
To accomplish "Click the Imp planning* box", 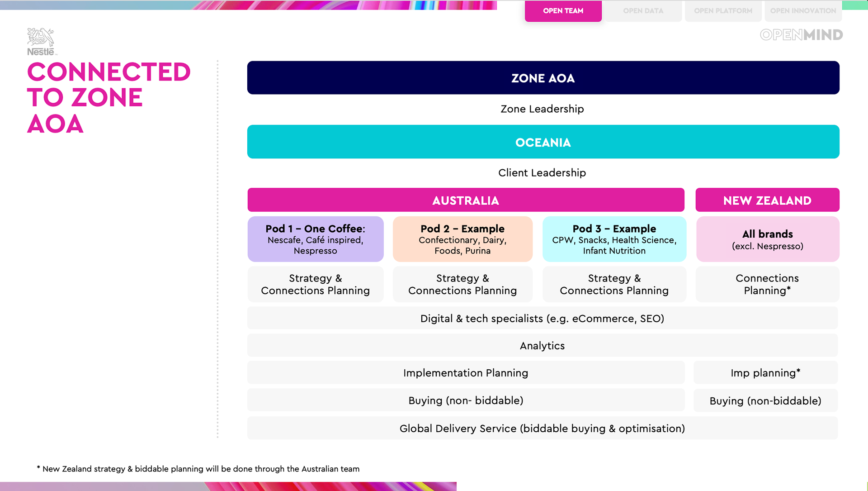I will tap(765, 372).
